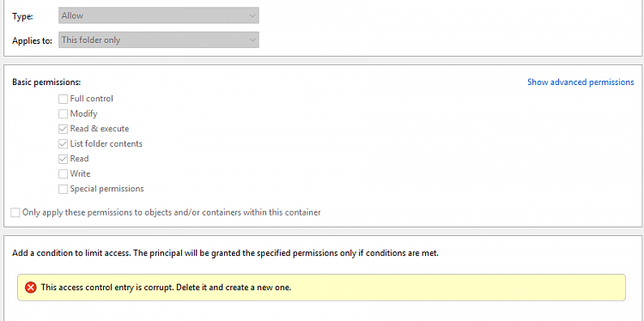Click the corrupt access control entry message
This screenshot has width=644, height=321.
166,288
